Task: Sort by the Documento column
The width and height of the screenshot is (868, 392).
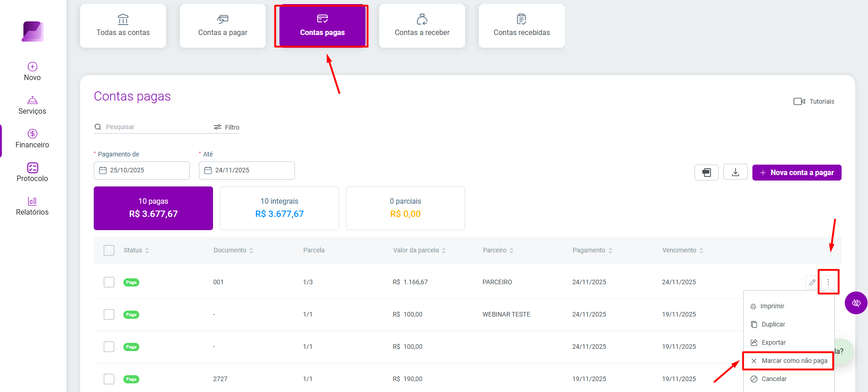Action: click(233, 250)
